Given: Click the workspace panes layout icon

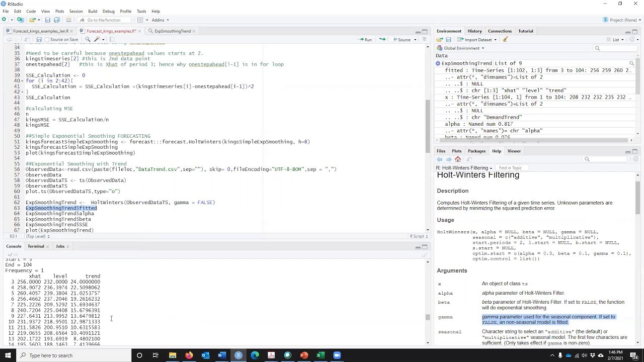Looking at the screenshot, I should click(140, 20).
